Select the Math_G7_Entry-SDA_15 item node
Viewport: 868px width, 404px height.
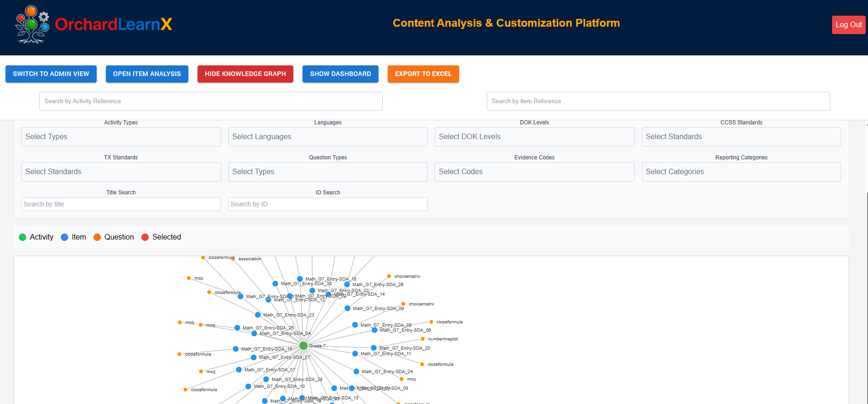tap(236, 349)
